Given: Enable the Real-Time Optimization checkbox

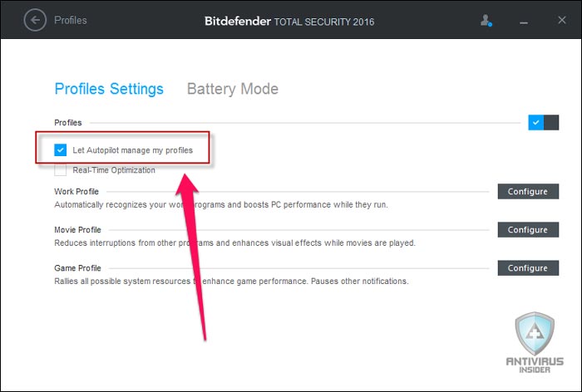Looking at the screenshot, I should (x=60, y=170).
